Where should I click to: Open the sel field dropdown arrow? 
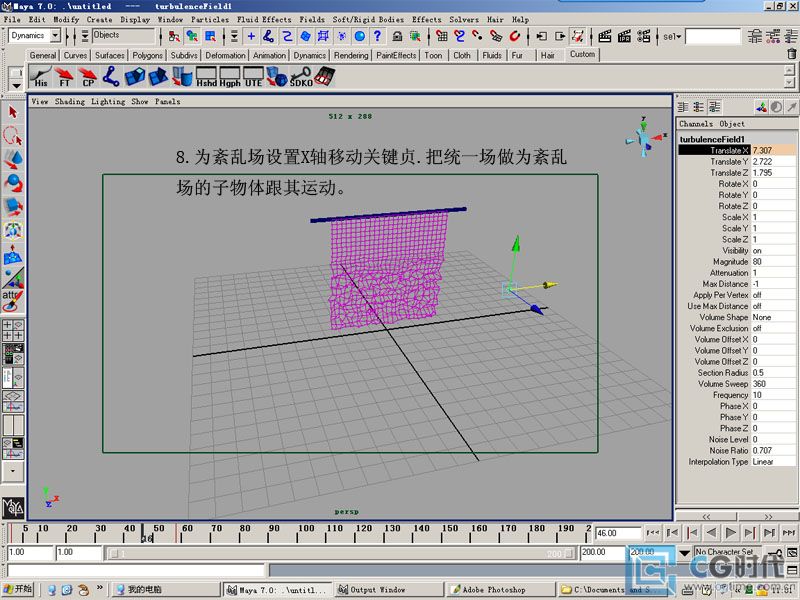[679, 37]
